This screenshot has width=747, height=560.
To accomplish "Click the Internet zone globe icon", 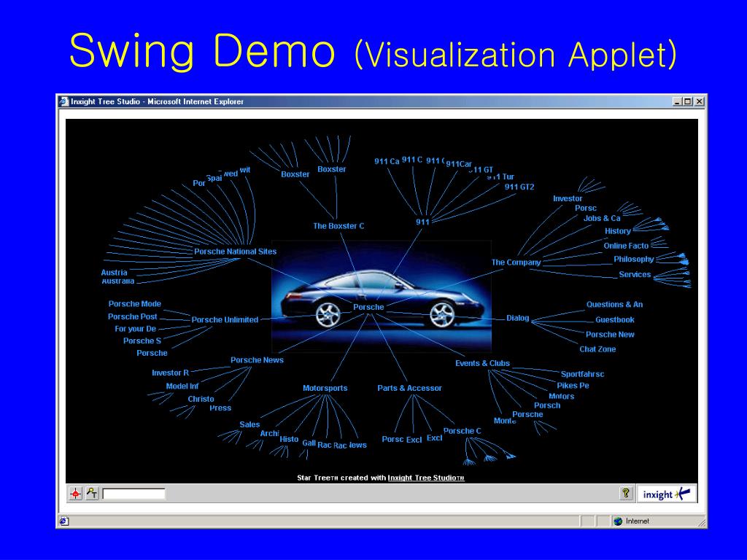I will coord(618,521).
